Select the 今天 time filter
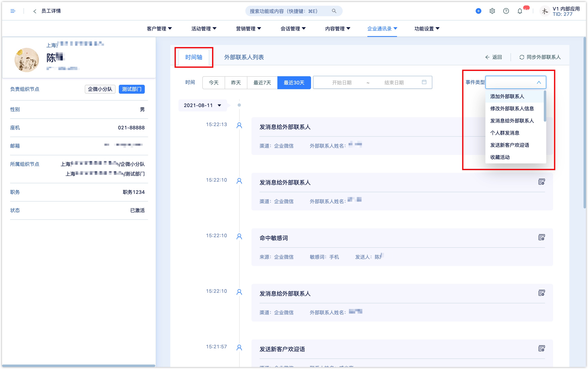Viewport: 588px width, 369px height. pyautogui.click(x=214, y=83)
